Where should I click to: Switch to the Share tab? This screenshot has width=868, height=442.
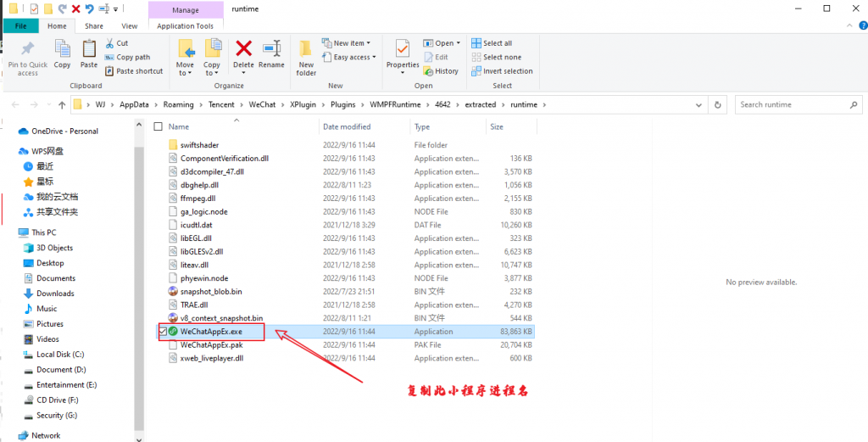(94, 25)
